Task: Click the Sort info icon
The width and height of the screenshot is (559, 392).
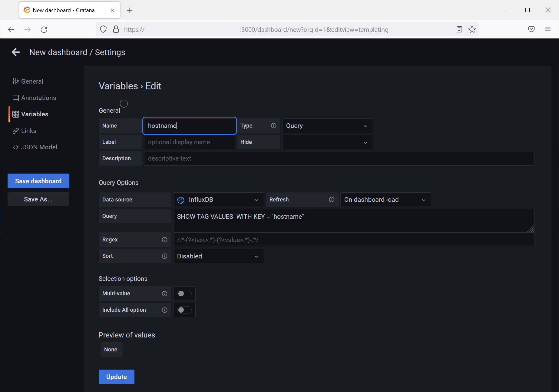Action: click(x=164, y=256)
